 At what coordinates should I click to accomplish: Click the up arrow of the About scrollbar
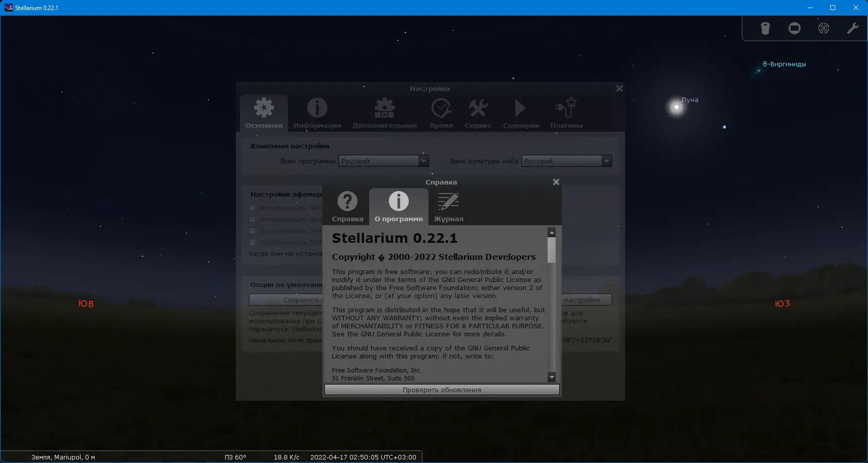pos(552,232)
